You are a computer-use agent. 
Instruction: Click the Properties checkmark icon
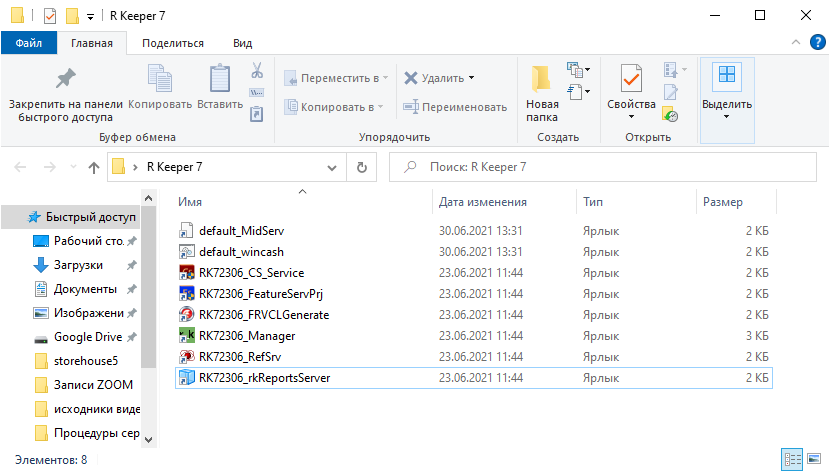(x=631, y=78)
